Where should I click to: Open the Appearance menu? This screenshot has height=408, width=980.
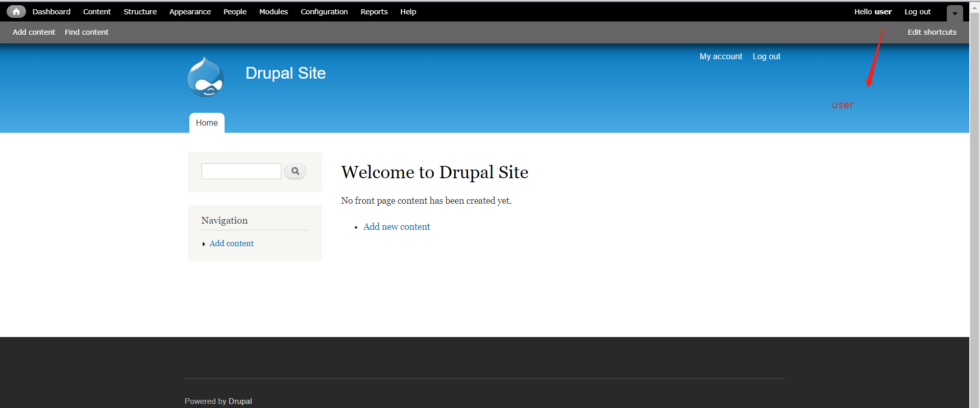pos(190,11)
